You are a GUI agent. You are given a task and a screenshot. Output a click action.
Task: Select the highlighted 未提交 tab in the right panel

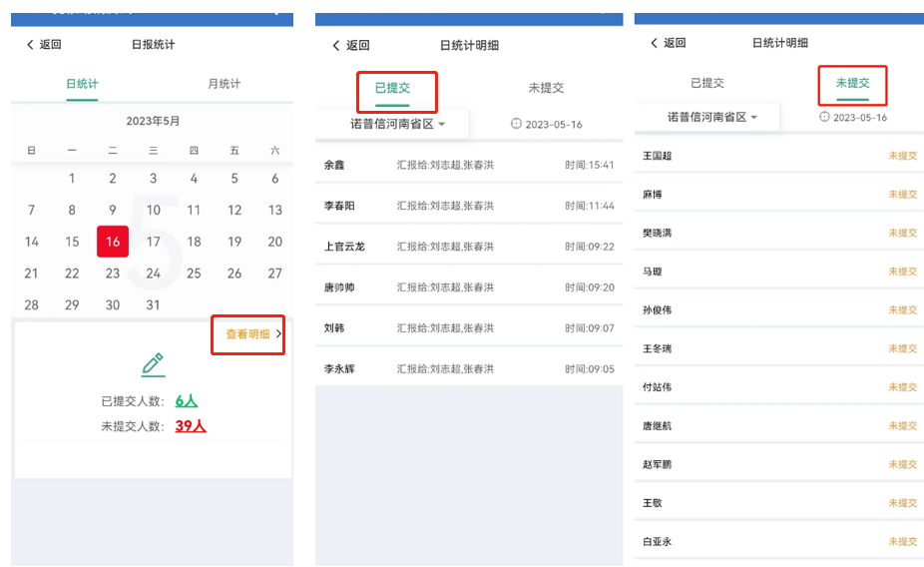coord(853,83)
